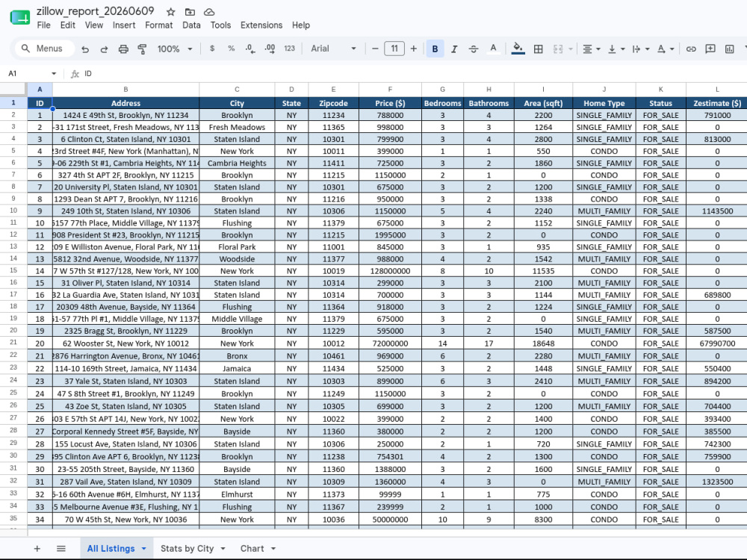Open the all sheets list icon
The width and height of the screenshot is (747, 560).
(x=61, y=549)
